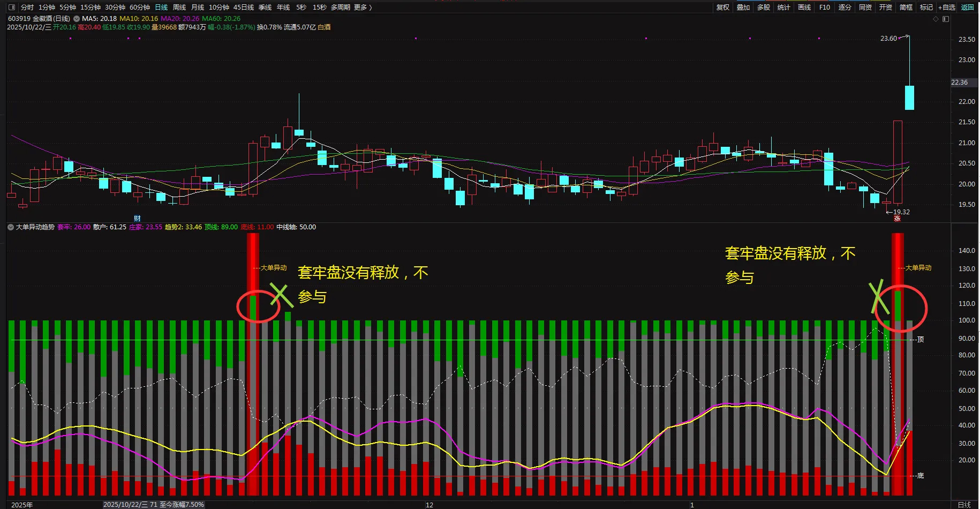Select the 日线 daily chart tab
The image size is (980, 509).
161,8
